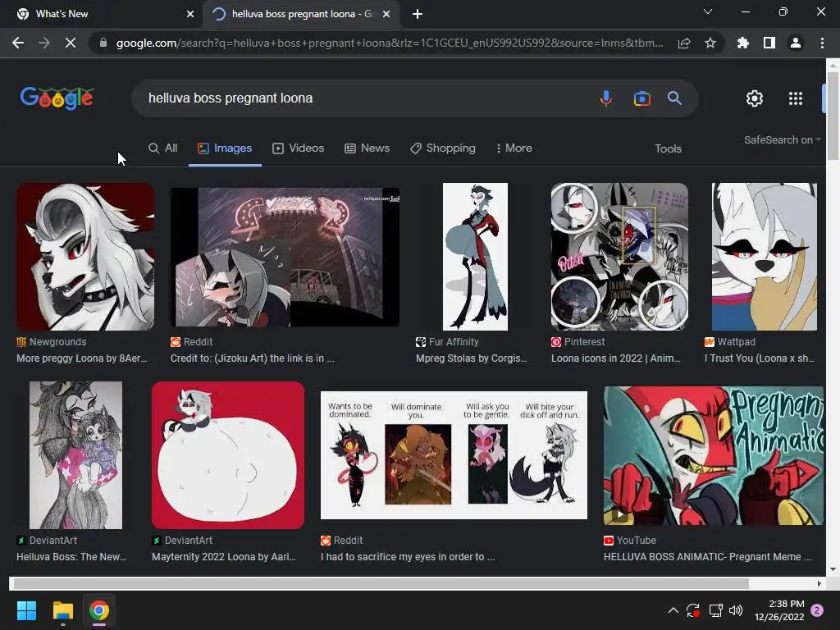Open the Newgrounds image thumbnail result
The width and height of the screenshot is (840, 630).
[x=85, y=257]
